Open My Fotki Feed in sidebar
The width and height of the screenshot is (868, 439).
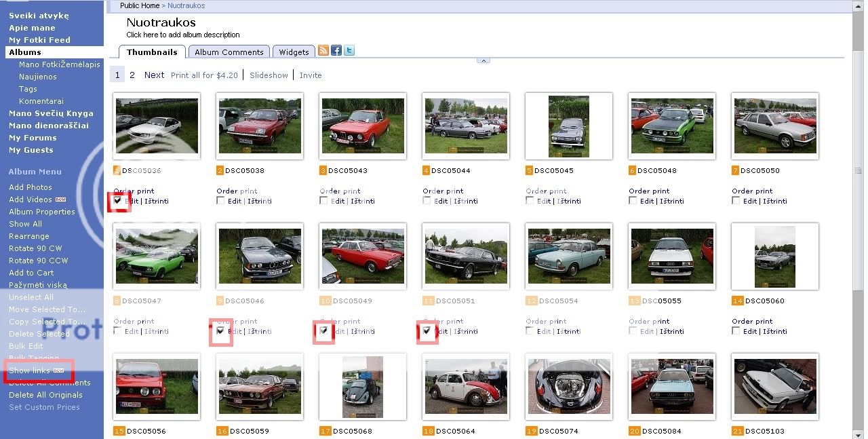coord(39,40)
